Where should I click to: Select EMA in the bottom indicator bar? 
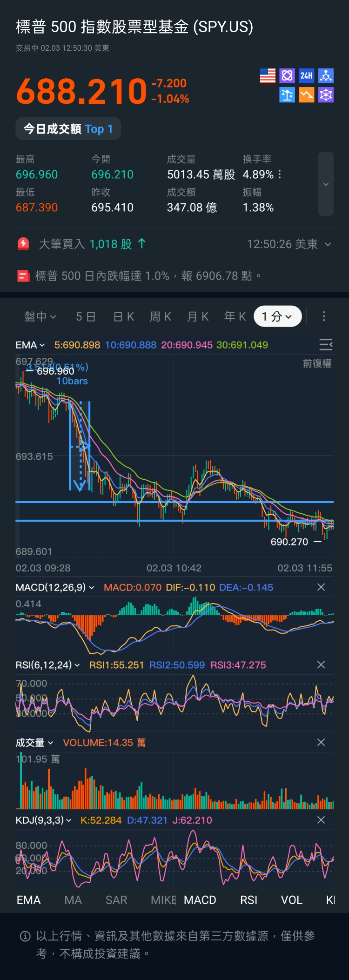[x=29, y=900]
